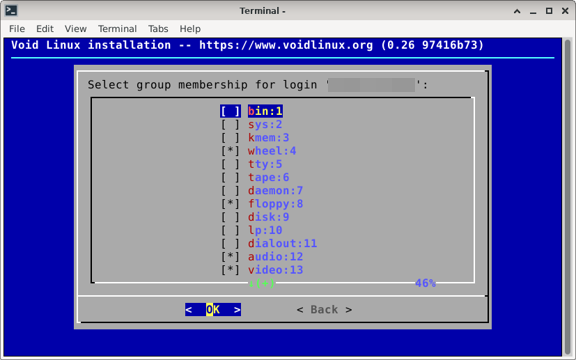Toggle the daemon:7 group checkbox

click(x=230, y=191)
